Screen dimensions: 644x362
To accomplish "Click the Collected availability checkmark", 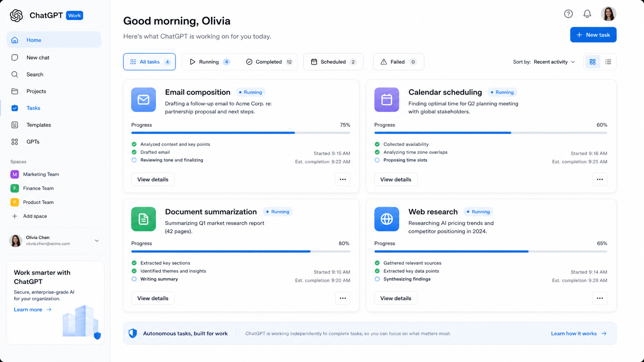I will click(x=377, y=144).
